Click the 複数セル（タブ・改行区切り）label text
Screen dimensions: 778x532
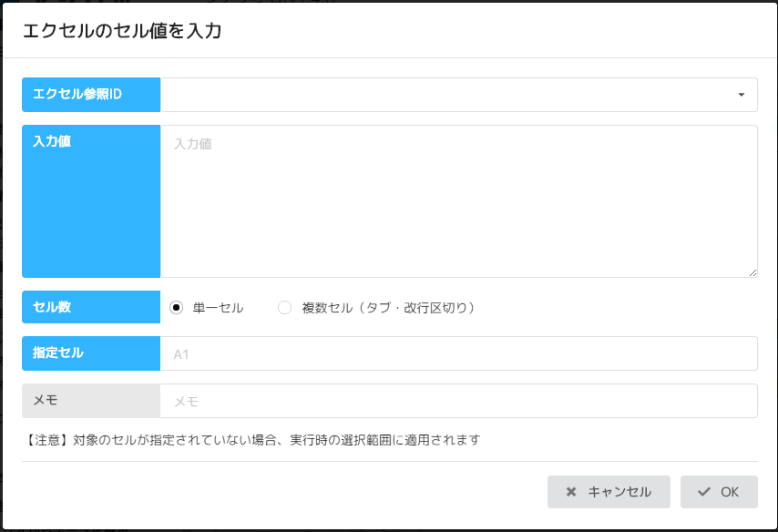click(x=389, y=308)
